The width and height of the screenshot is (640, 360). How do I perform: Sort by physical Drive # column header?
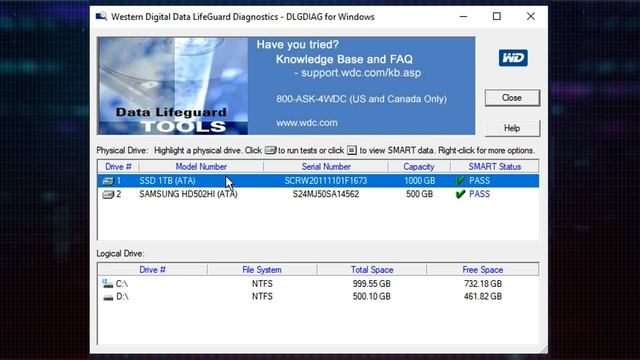tap(118, 167)
